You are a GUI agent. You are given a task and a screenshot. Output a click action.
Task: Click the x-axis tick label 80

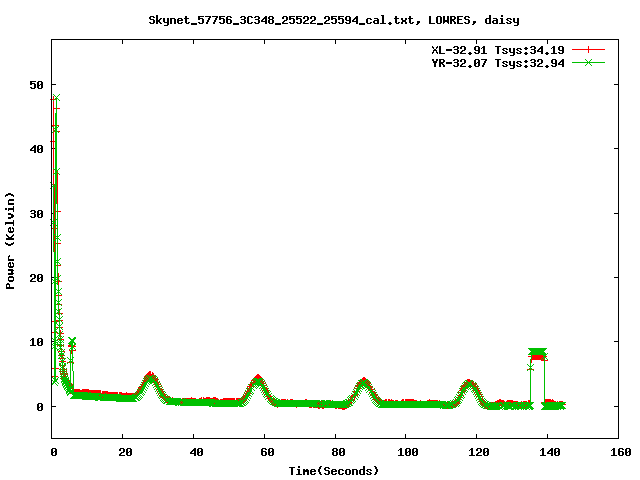point(338,452)
